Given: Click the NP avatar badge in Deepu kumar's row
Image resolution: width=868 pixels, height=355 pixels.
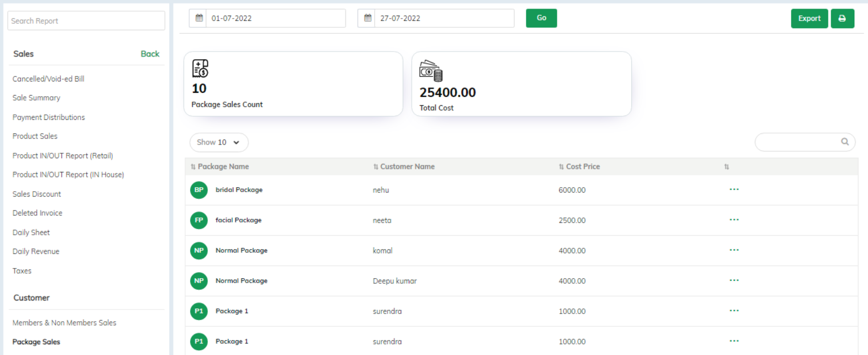Looking at the screenshot, I should 199,281.
